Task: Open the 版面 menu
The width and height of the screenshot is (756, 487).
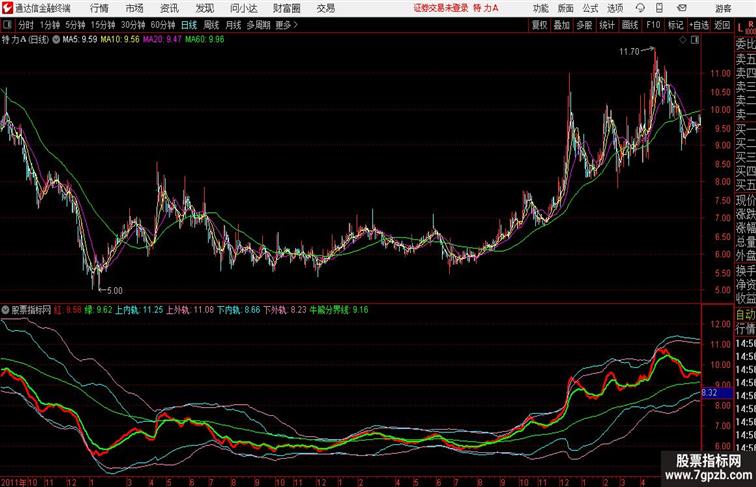Action: point(566,8)
